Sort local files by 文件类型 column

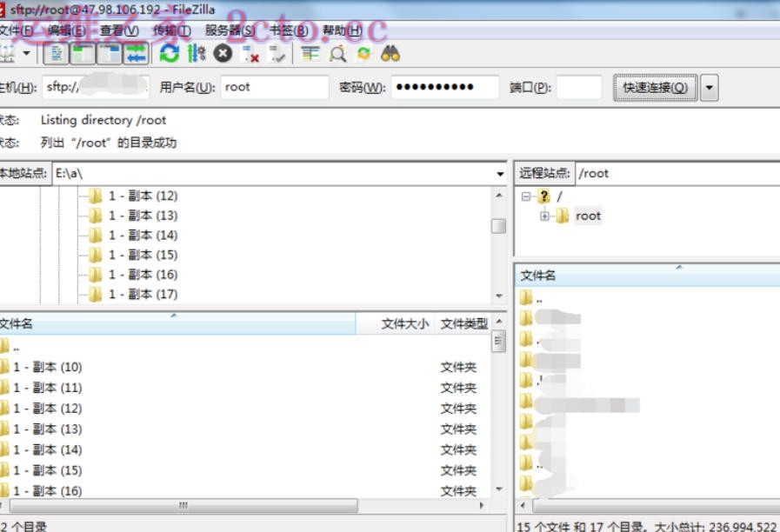click(463, 323)
